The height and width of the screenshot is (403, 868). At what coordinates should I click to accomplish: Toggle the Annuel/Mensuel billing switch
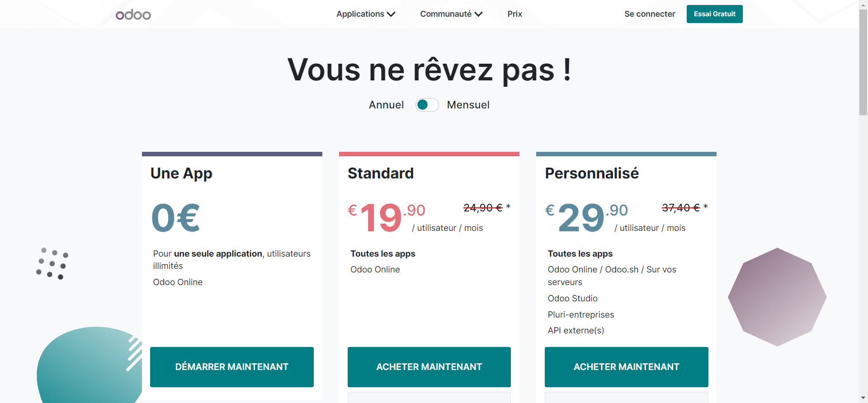427,105
